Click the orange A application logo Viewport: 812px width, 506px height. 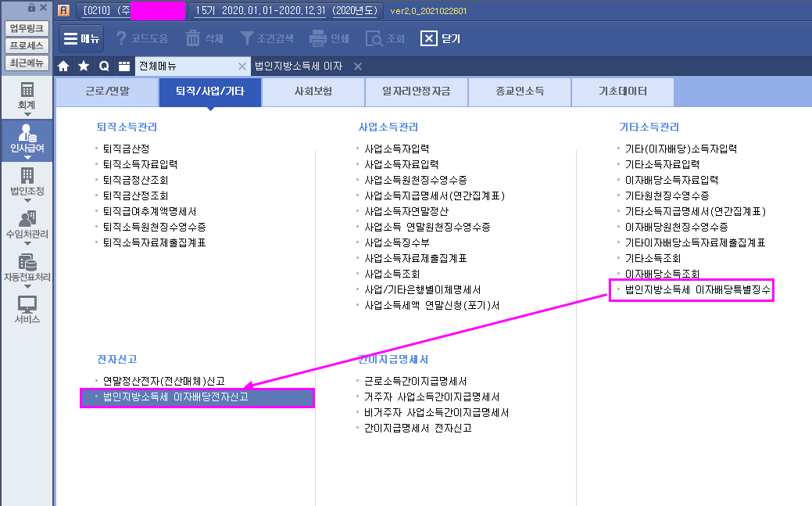pyautogui.click(x=64, y=10)
